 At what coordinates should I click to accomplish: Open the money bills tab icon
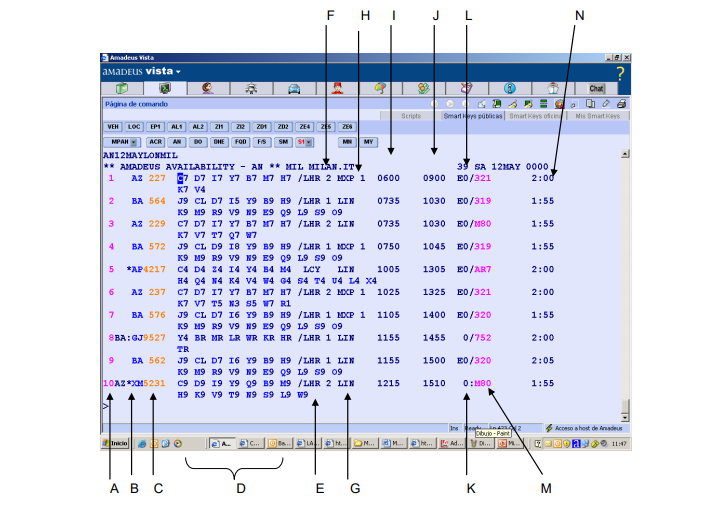click(423, 88)
